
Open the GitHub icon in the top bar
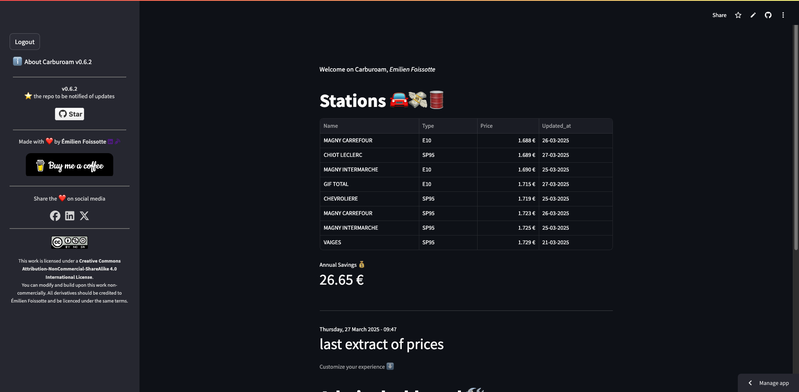[768, 15]
